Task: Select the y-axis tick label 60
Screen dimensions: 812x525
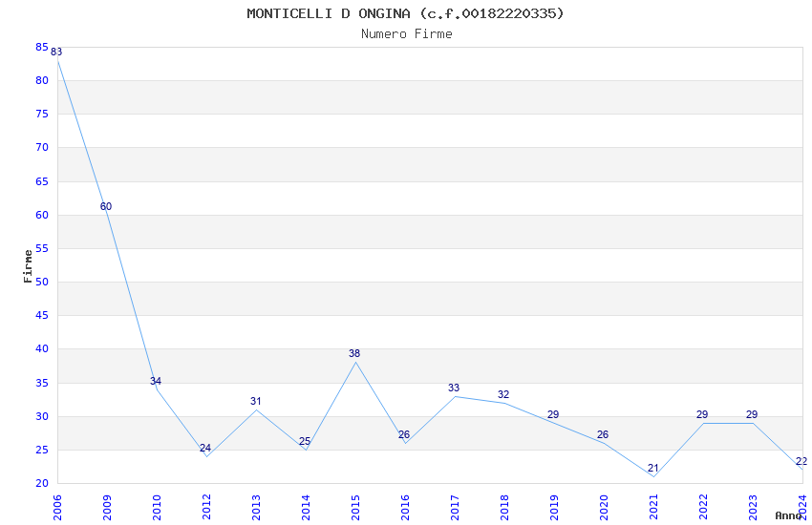Action: pyautogui.click(x=42, y=215)
